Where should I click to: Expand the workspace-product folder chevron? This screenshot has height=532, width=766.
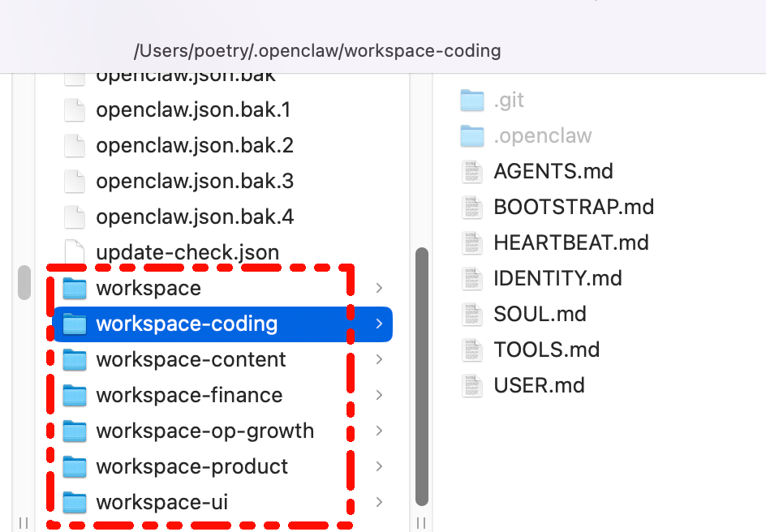tap(379, 467)
